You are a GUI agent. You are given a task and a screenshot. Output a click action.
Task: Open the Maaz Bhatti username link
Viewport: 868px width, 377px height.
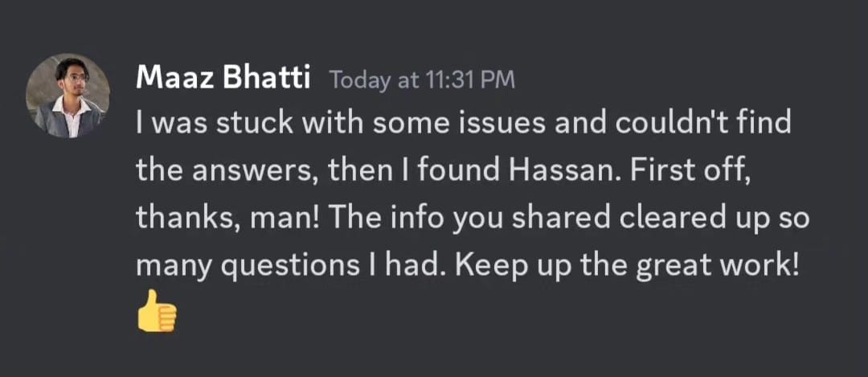[x=225, y=79]
